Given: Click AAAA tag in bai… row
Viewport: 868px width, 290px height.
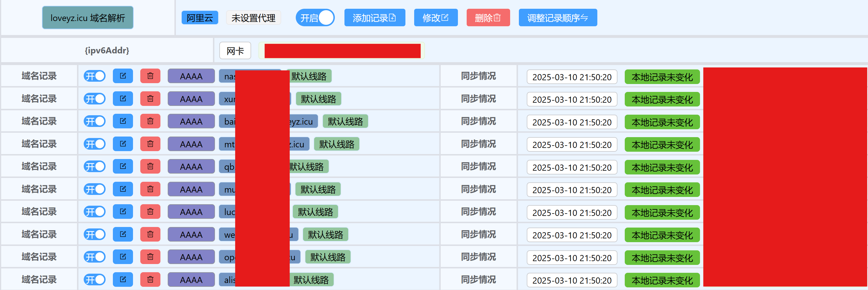Looking at the screenshot, I should (191, 121).
